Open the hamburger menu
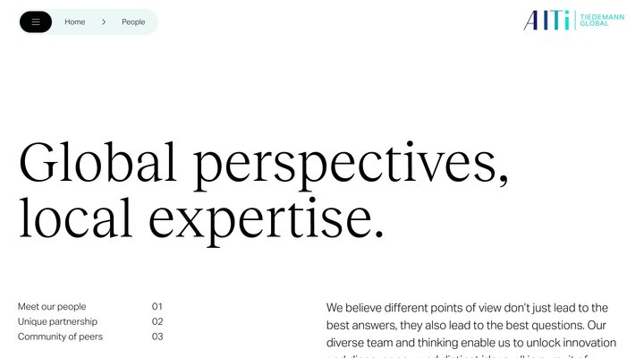 tap(36, 22)
